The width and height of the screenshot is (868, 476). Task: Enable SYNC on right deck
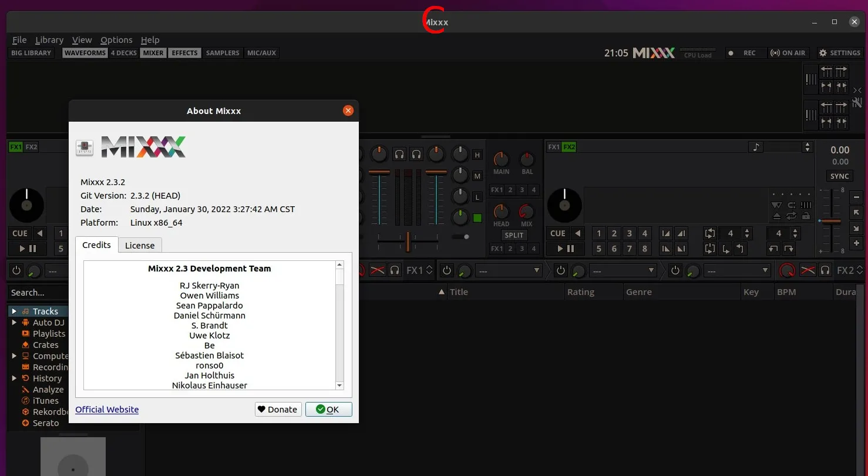tap(839, 176)
